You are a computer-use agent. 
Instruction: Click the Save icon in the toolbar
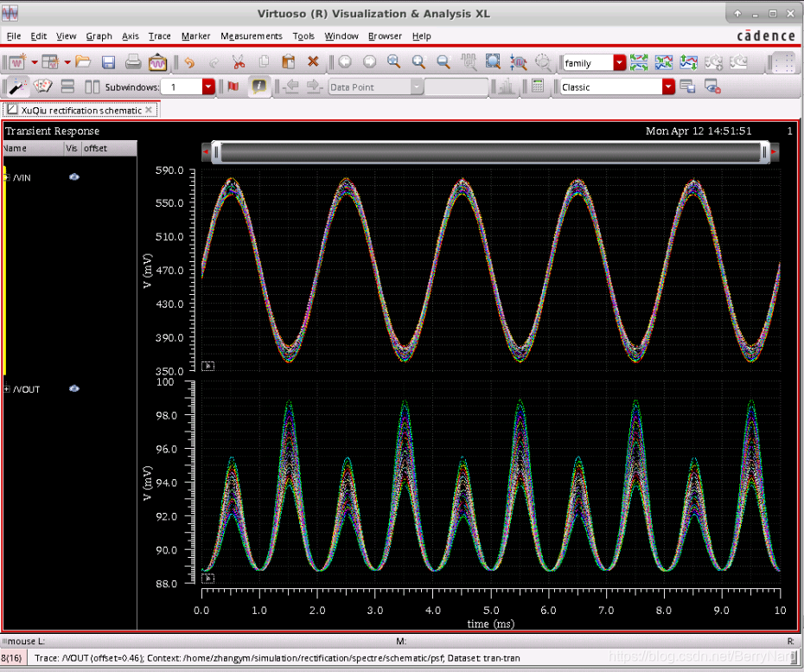tap(108, 62)
